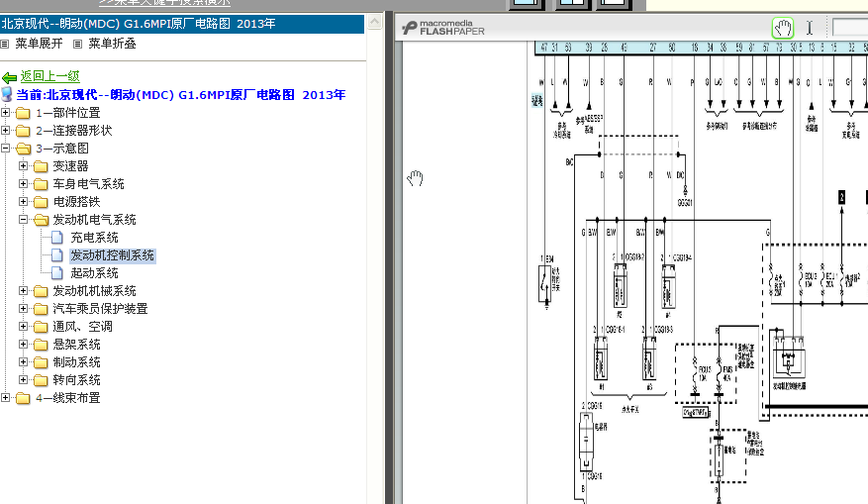
Task: Click the 菜单展开 expand-menu icon
Action: [5, 44]
